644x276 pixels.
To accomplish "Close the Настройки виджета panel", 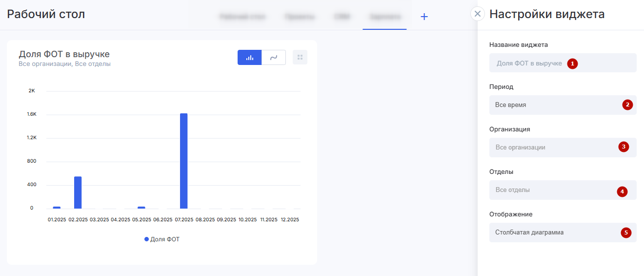I will tap(478, 14).
